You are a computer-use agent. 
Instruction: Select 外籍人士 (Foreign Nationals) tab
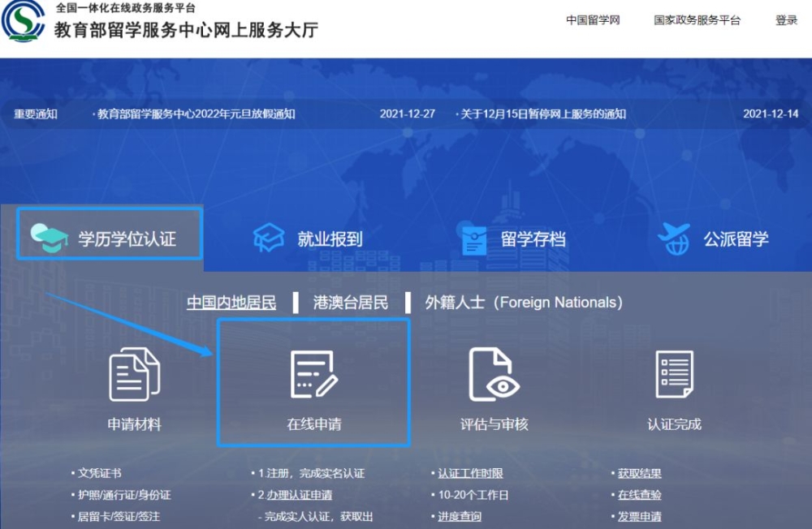coord(524,303)
